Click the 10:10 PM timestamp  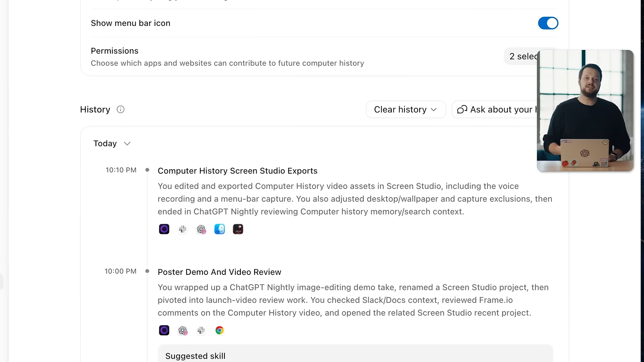pyautogui.click(x=121, y=170)
